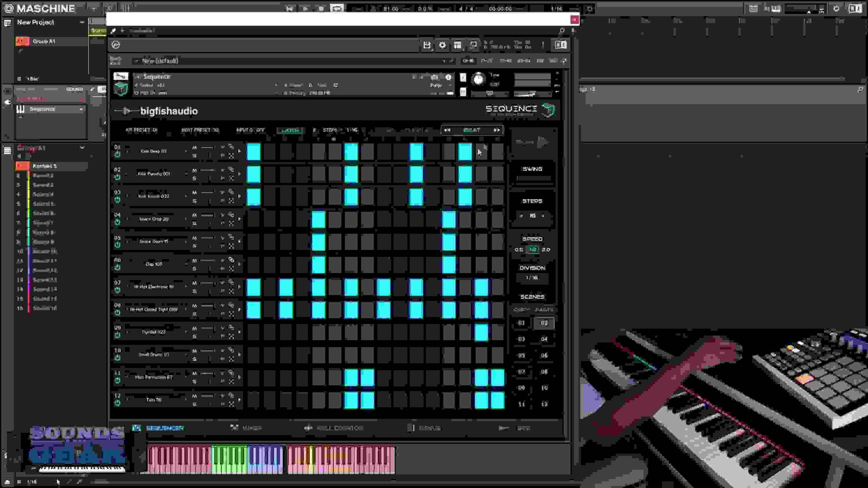Adjust the Swing slider
This screenshot has height=488, width=868.
532,178
